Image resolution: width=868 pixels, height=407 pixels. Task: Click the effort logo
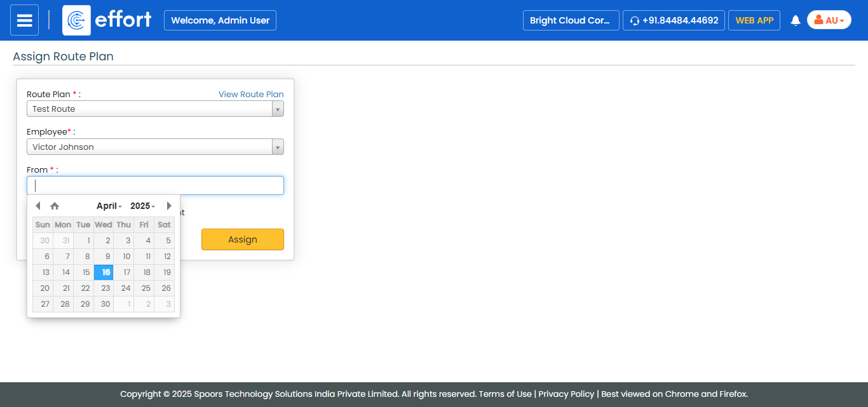point(107,20)
